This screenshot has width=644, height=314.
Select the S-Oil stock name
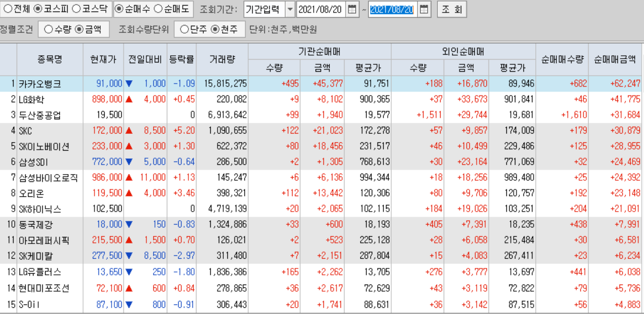tap(30, 304)
